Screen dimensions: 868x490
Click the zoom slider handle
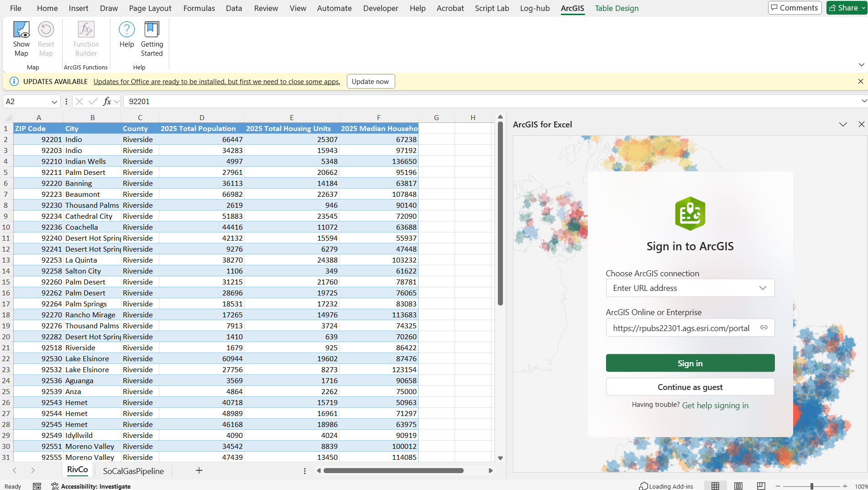coord(811,486)
